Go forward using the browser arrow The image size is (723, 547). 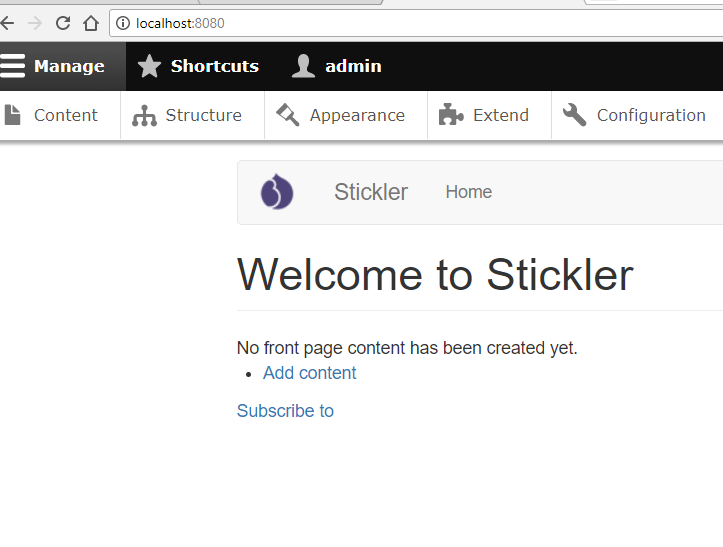coord(35,23)
